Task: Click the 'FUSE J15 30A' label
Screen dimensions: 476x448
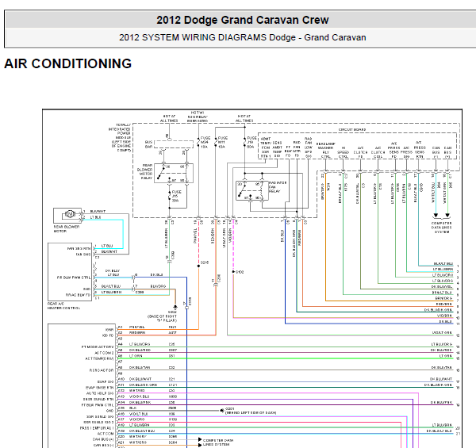Action: [x=176, y=196]
